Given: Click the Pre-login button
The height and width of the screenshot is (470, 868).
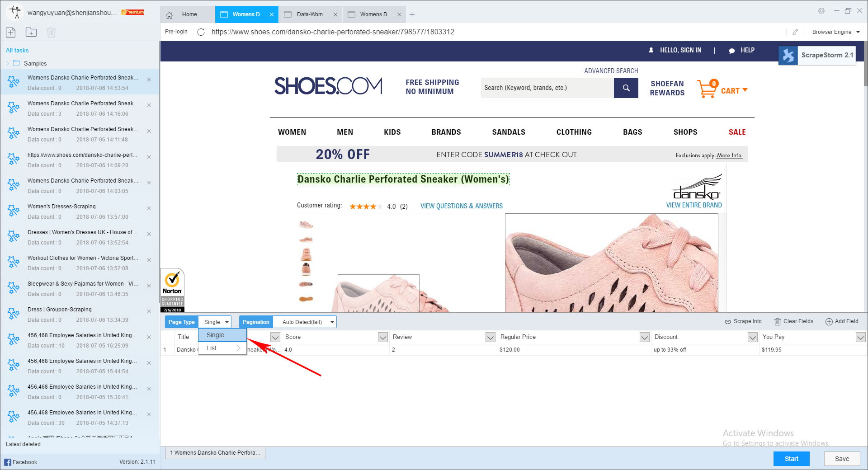Looking at the screenshot, I should tap(176, 32).
